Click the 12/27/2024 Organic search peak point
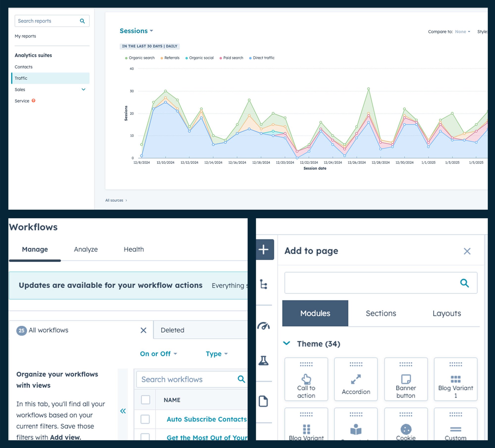495x448 pixels. (x=369, y=89)
